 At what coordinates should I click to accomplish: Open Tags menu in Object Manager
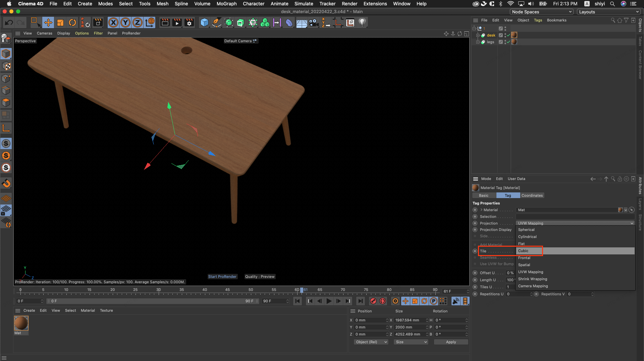[538, 20]
